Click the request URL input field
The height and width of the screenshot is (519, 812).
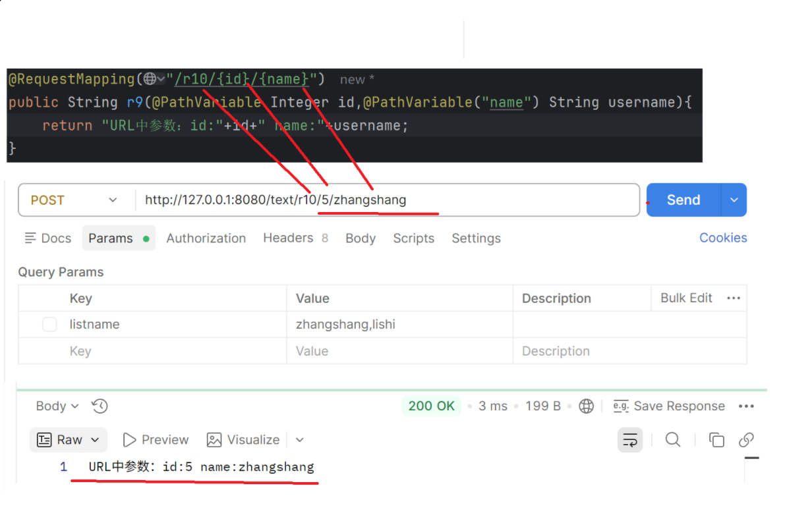tap(388, 200)
